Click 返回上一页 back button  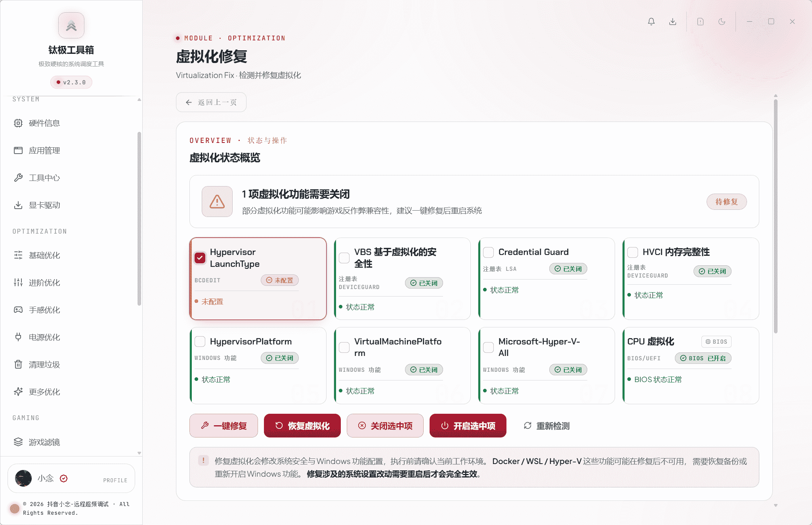(211, 102)
